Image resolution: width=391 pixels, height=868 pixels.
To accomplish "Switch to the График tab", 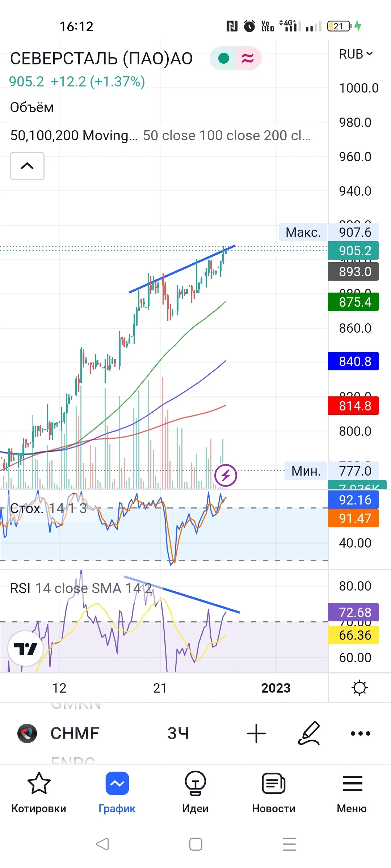I will pos(117,793).
